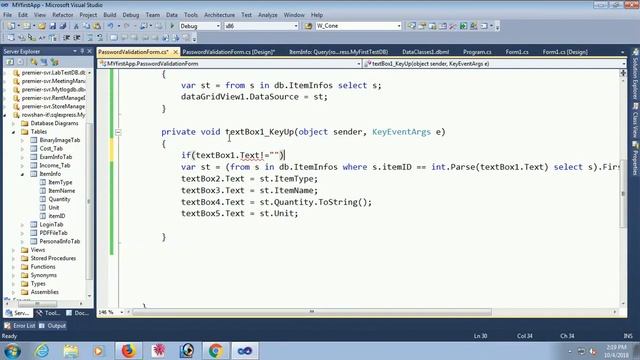
Task: Close the Server Explorer panel
Action: click(x=89, y=51)
